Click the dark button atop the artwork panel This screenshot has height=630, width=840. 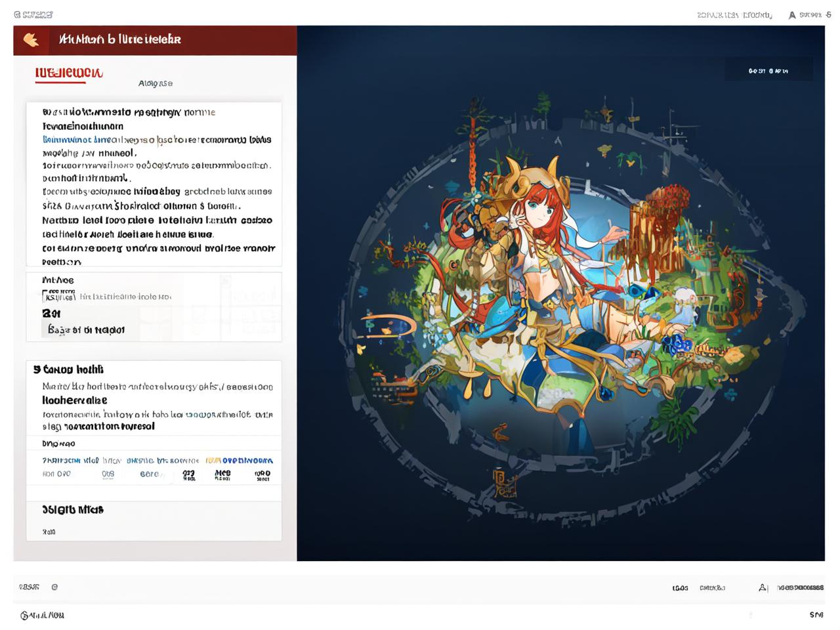pos(768,70)
